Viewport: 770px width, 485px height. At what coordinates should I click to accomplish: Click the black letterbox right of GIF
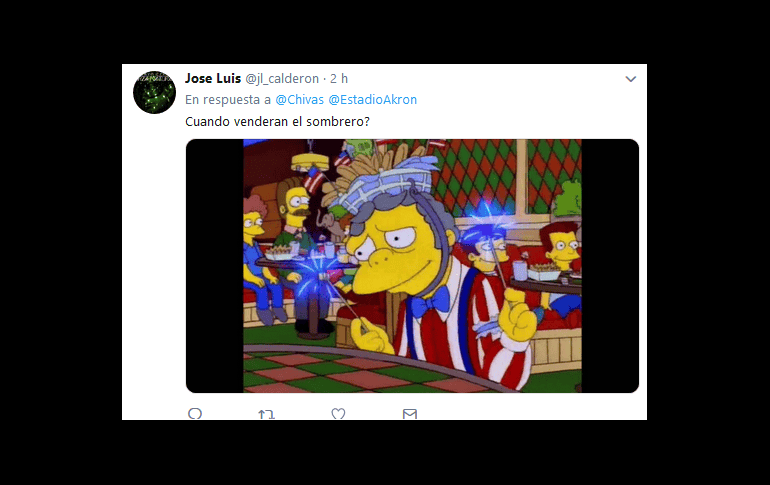coord(610,266)
